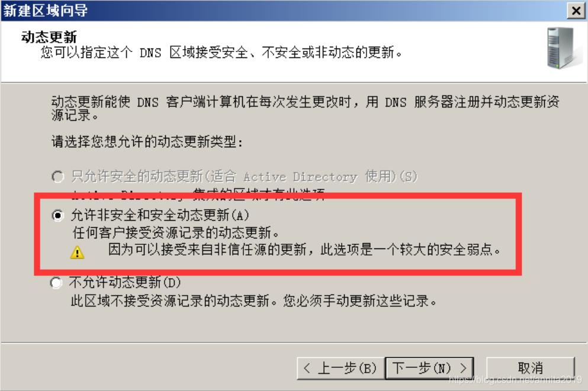Click the left chevron on 上一步 button
Viewport: 588px width, 391px height.
pos(307,368)
